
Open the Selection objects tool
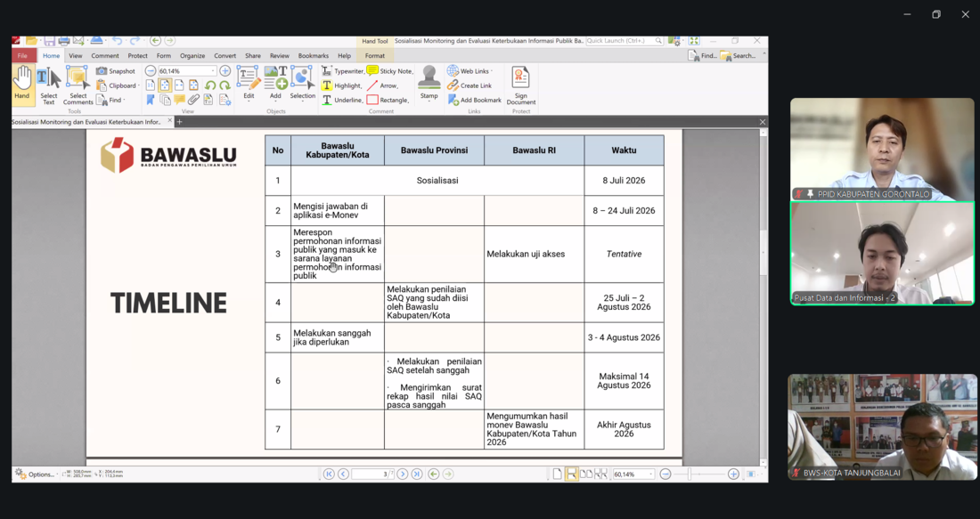pyautogui.click(x=303, y=83)
